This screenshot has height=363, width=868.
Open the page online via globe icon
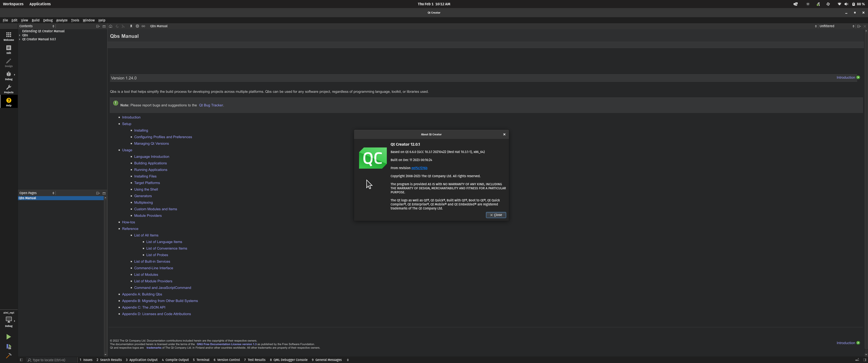(137, 26)
